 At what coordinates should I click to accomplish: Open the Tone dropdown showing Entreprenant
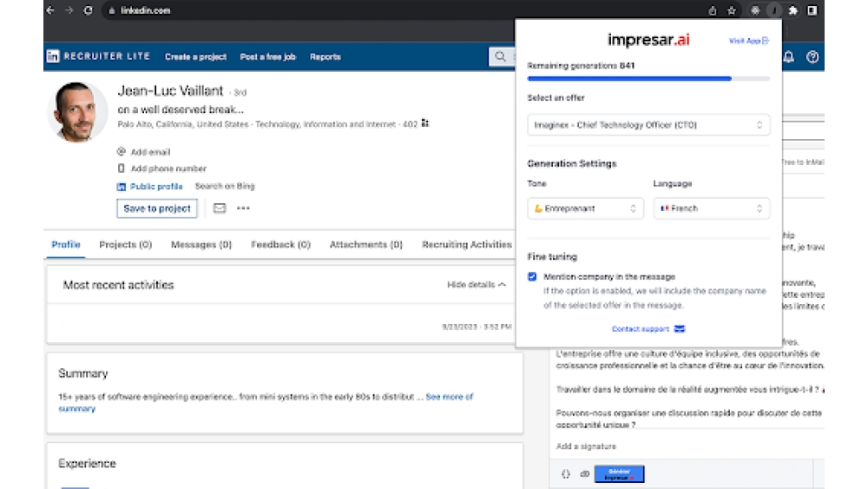(585, 208)
